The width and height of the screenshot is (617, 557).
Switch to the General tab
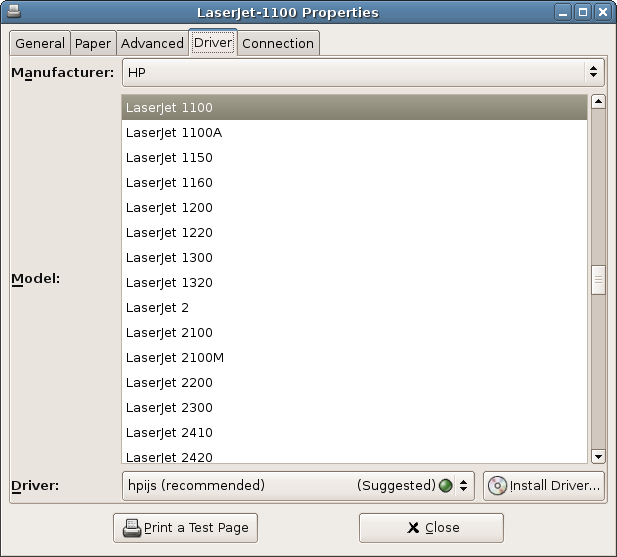(x=40, y=43)
